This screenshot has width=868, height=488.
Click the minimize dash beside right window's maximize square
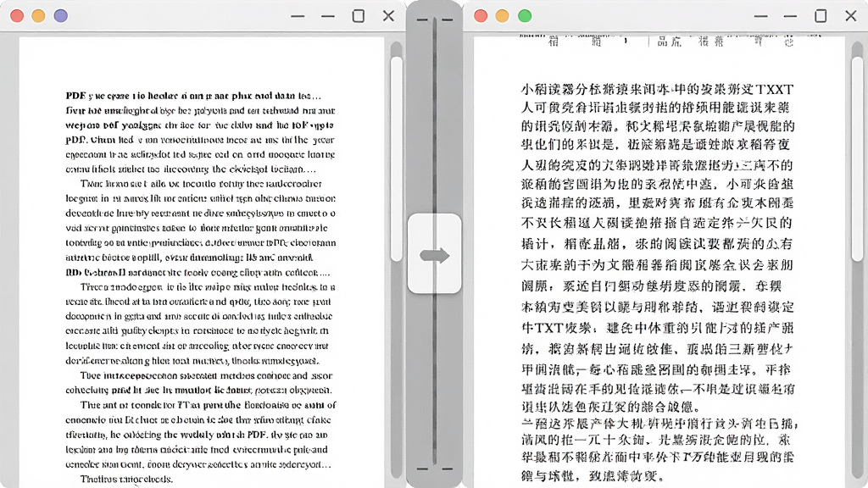[x=791, y=16]
